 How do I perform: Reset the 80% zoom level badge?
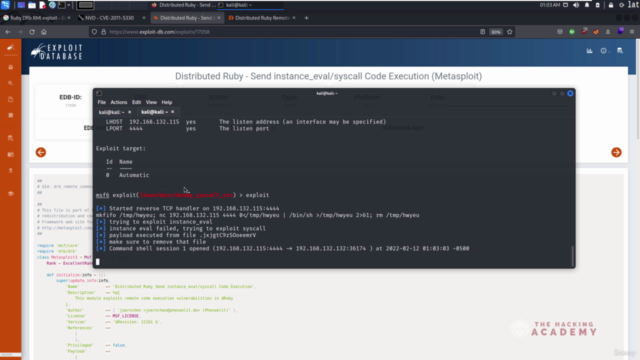[x=496, y=32]
